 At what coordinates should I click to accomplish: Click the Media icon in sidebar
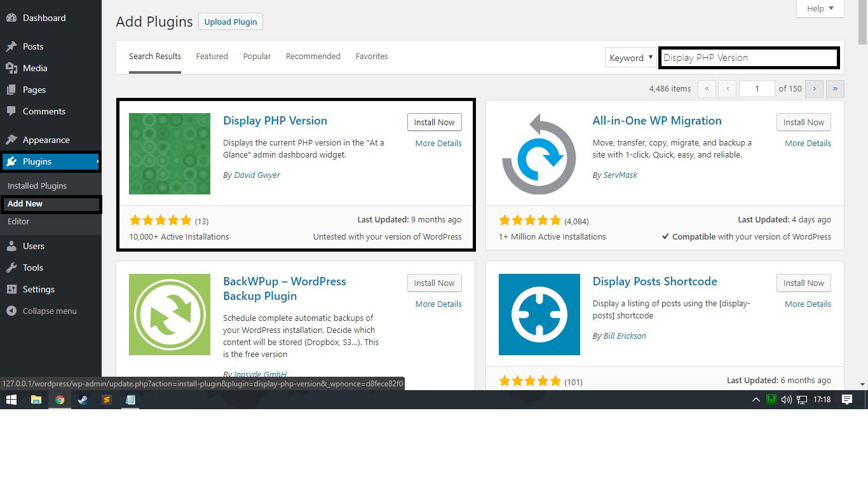(x=11, y=68)
